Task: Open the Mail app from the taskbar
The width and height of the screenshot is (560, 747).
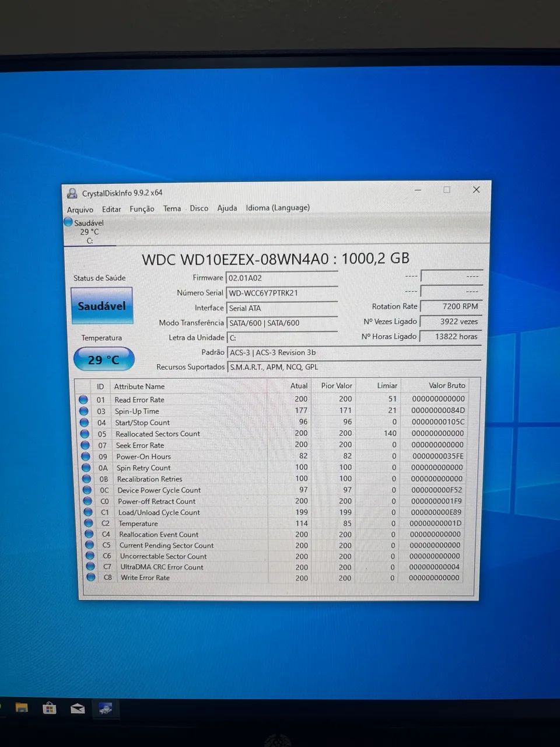Action: click(78, 709)
